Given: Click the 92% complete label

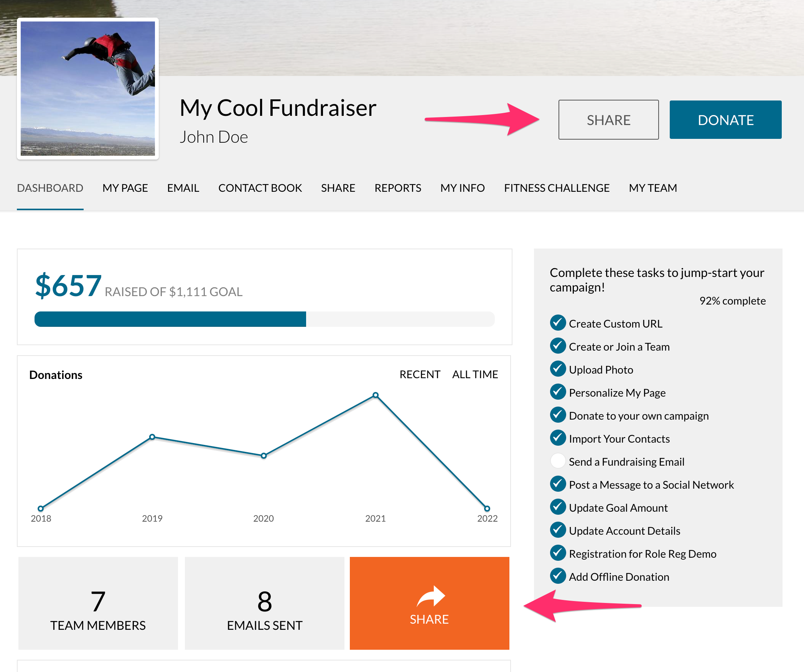Looking at the screenshot, I should click(732, 301).
